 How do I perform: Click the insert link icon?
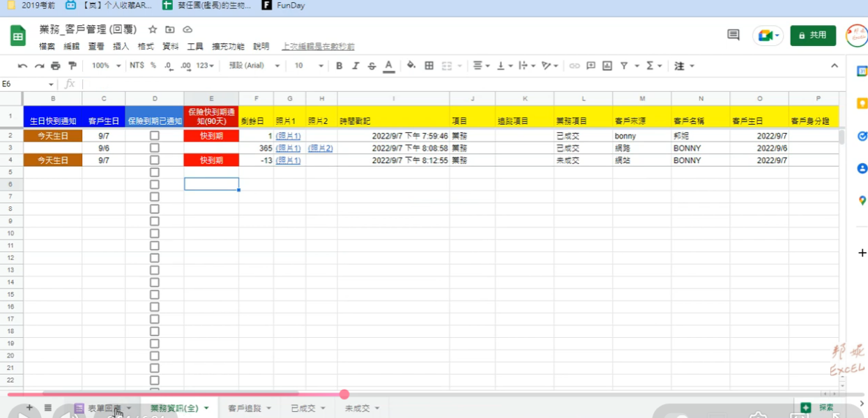[x=574, y=65]
